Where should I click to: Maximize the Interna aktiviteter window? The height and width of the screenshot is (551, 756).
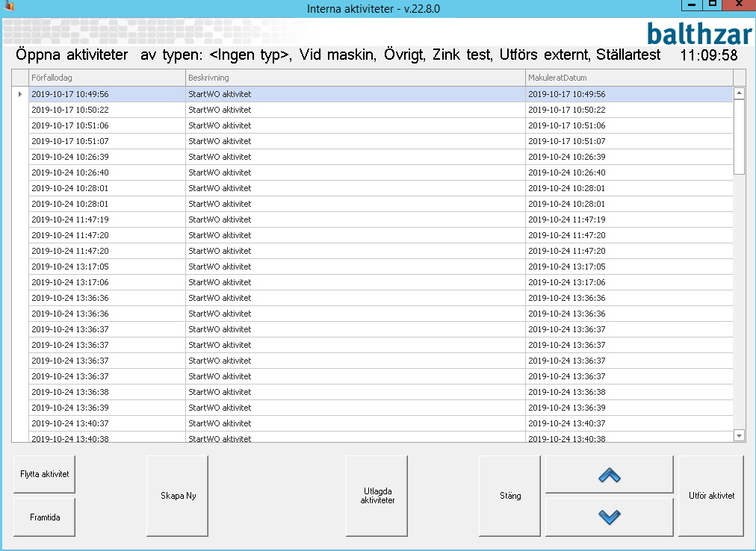(x=712, y=4)
